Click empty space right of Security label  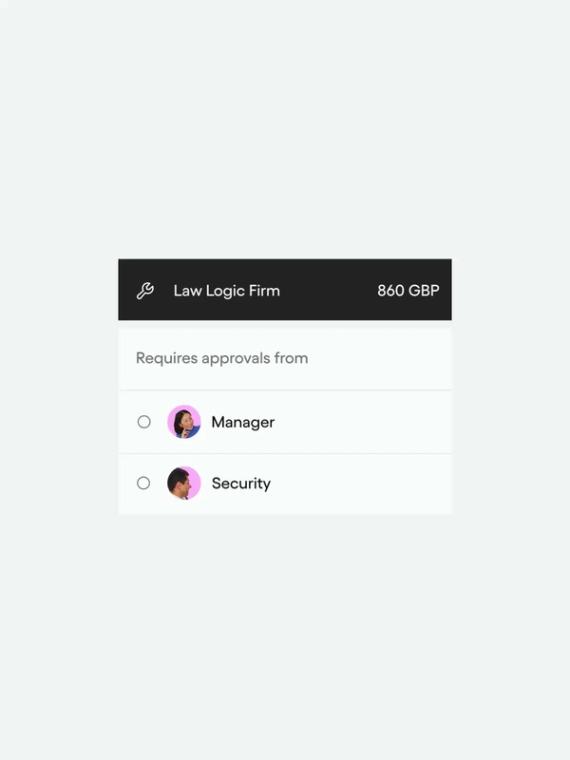click(361, 484)
